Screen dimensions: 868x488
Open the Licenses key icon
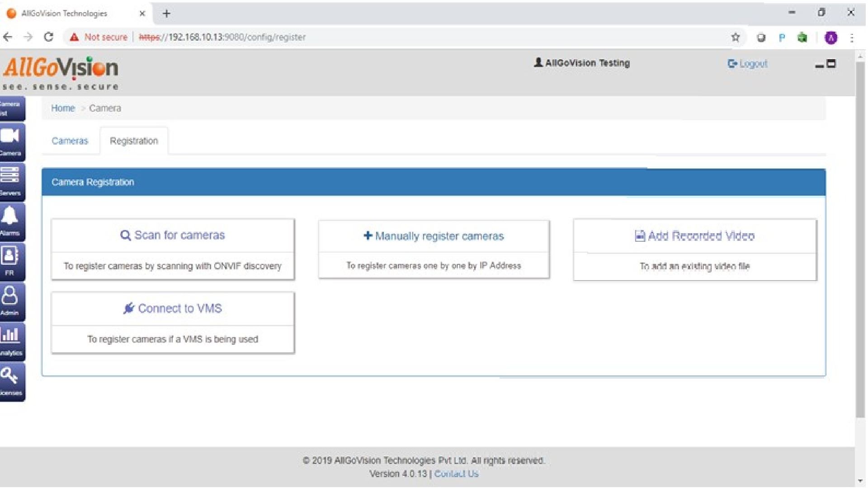pyautogui.click(x=12, y=381)
